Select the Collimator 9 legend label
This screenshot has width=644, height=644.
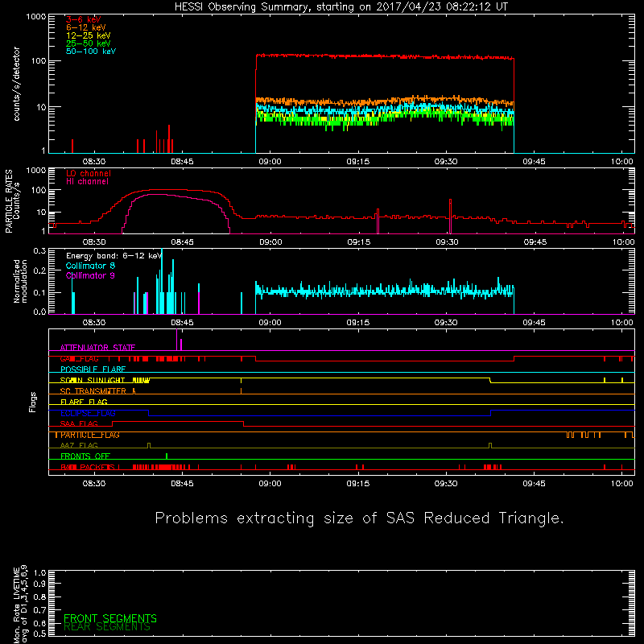pos(90,275)
